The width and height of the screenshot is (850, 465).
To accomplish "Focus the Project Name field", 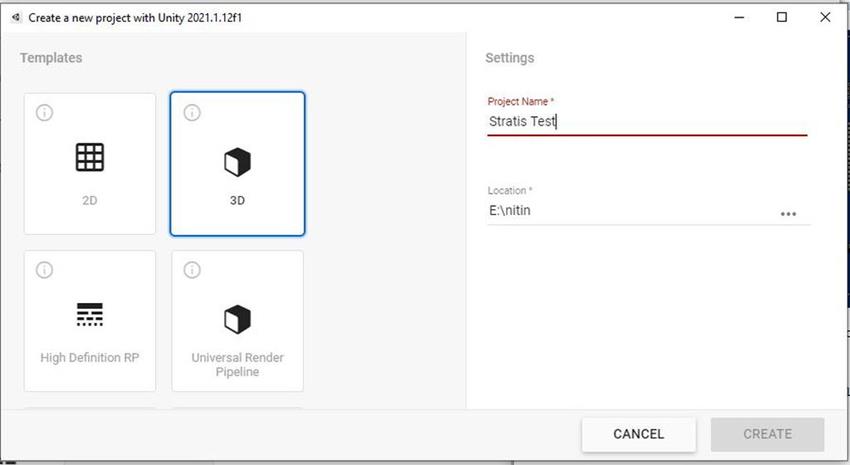I will pyautogui.click(x=647, y=121).
